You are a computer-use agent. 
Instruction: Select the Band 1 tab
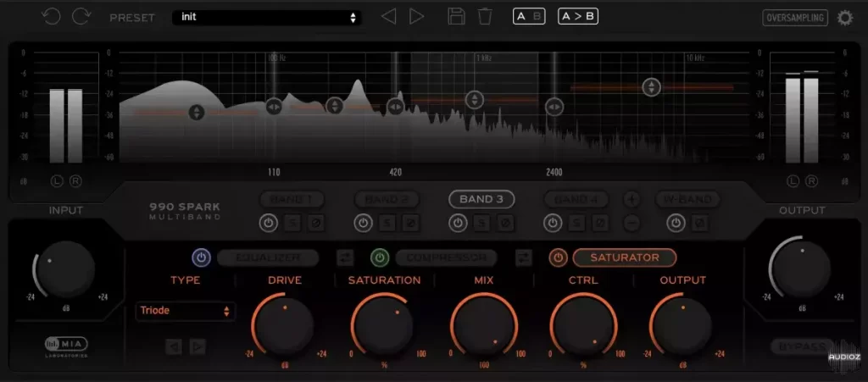pyautogui.click(x=292, y=200)
